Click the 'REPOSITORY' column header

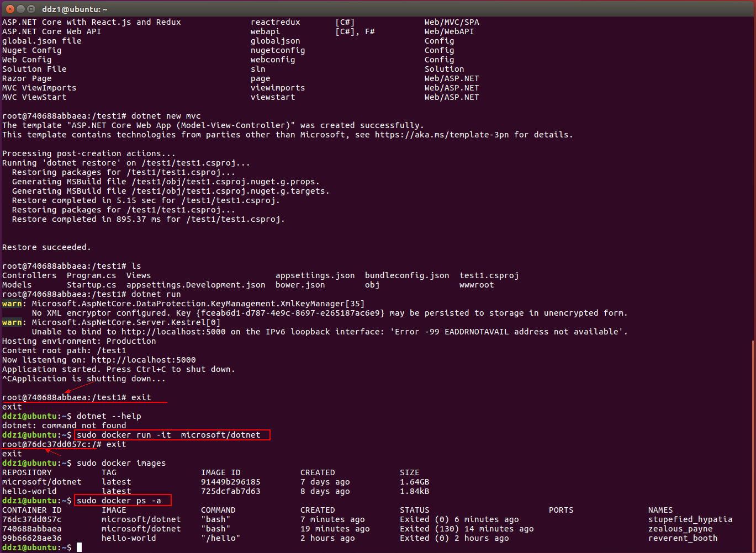27,472
